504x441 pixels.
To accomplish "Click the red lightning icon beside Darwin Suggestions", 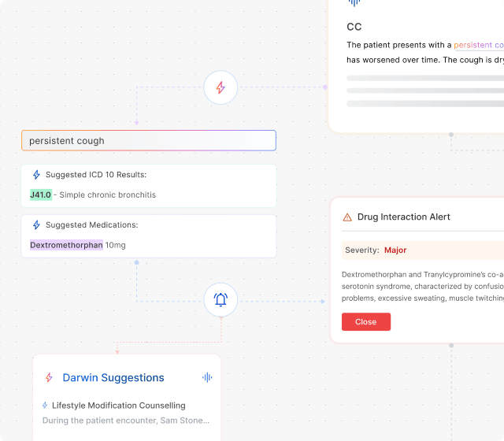I will tap(49, 377).
